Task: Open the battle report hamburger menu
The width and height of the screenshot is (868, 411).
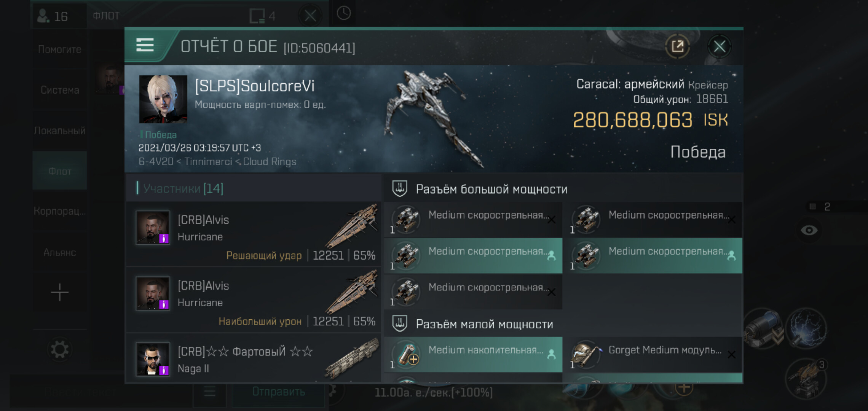Action: point(145,45)
